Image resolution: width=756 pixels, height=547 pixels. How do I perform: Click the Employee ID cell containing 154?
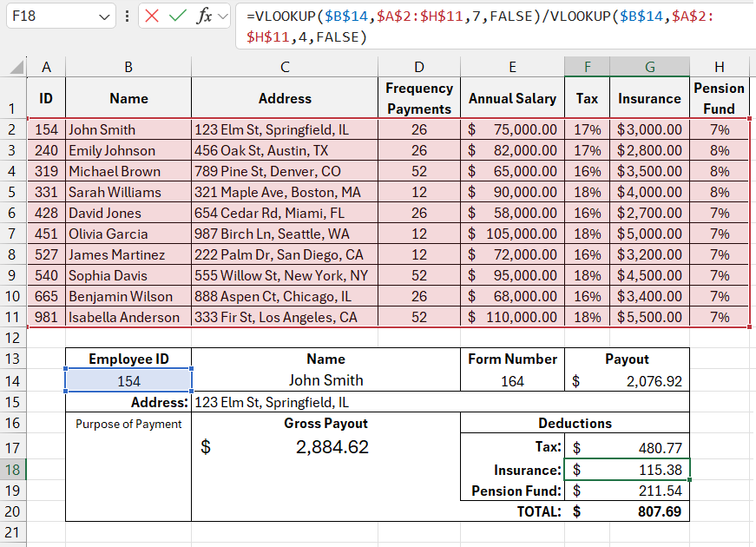[128, 380]
